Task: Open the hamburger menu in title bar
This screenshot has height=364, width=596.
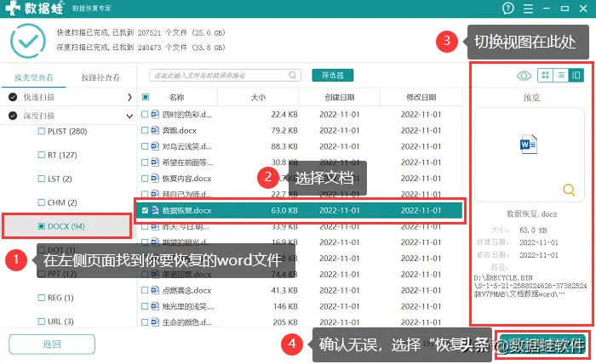Action: [528, 9]
